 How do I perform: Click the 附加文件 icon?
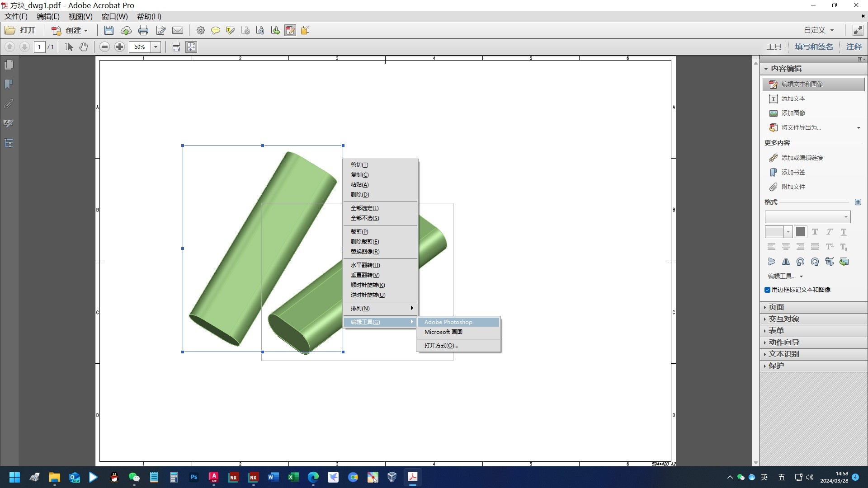click(x=773, y=187)
